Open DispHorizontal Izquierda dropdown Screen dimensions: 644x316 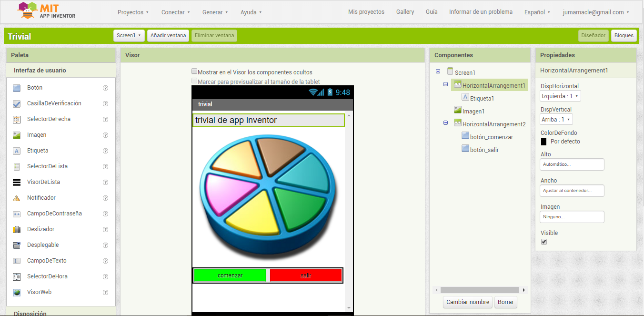pos(561,96)
